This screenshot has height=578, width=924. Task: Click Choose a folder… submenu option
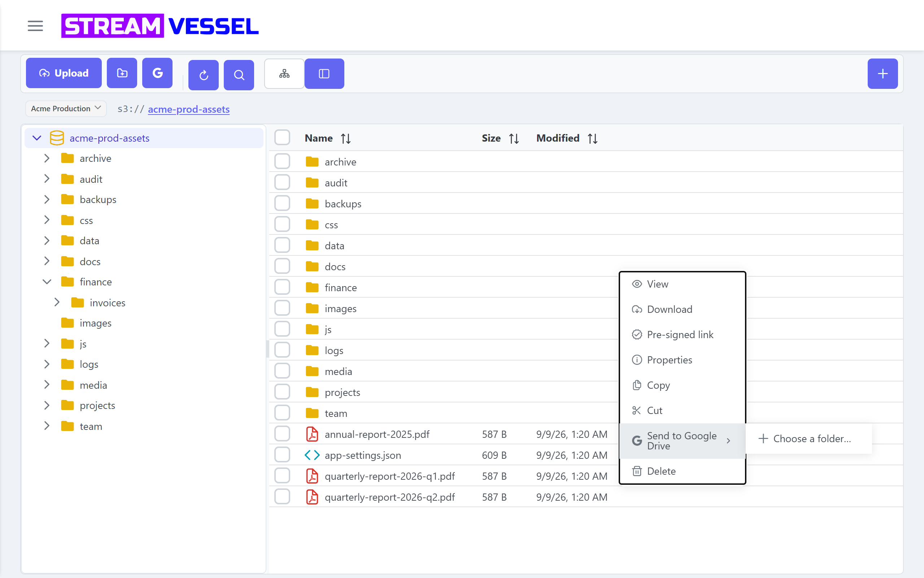[x=809, y=439]
